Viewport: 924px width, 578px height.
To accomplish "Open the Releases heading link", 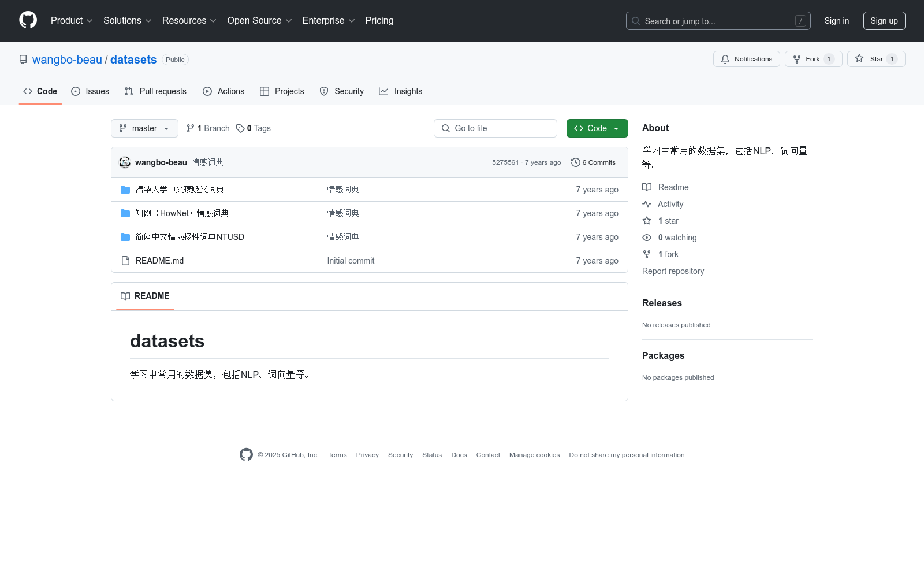I will pos(662,303).
